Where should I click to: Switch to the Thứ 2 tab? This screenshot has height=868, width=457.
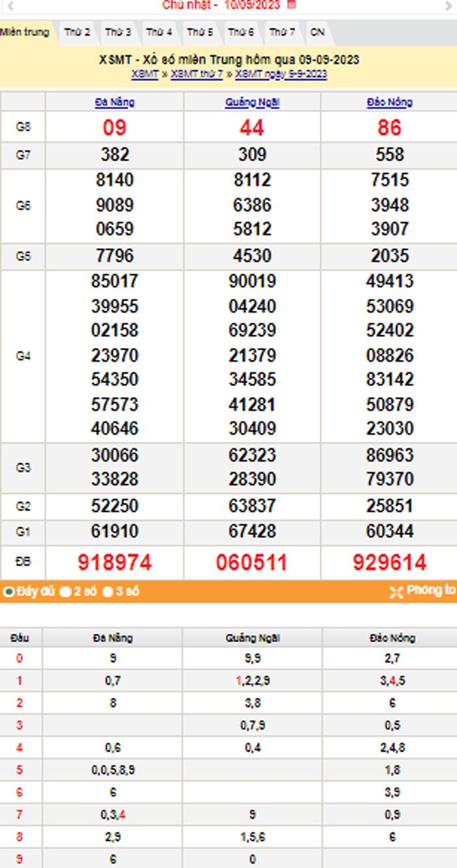[78, 32]
